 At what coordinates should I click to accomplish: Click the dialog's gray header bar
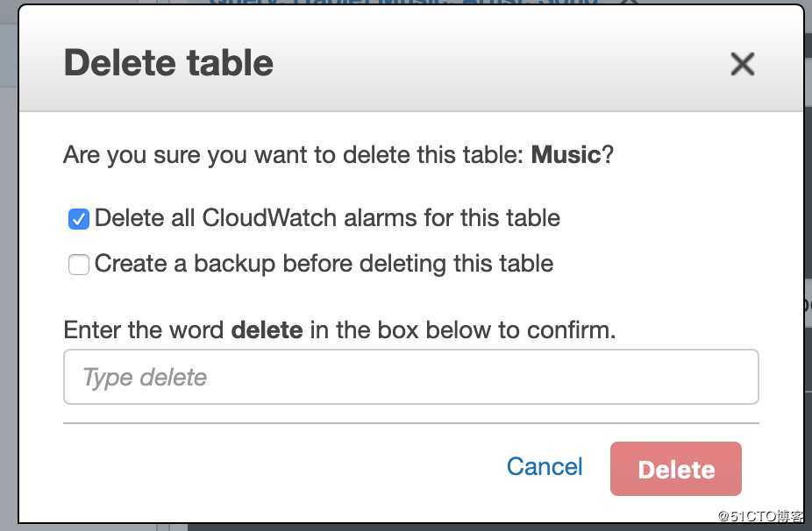click(411, 59)
